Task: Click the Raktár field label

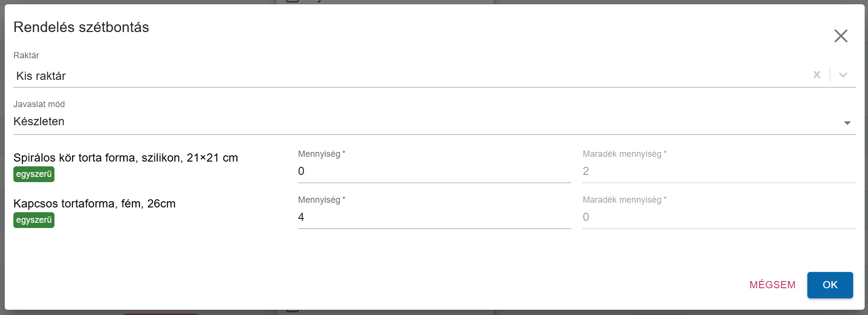Action: point(26,55)
